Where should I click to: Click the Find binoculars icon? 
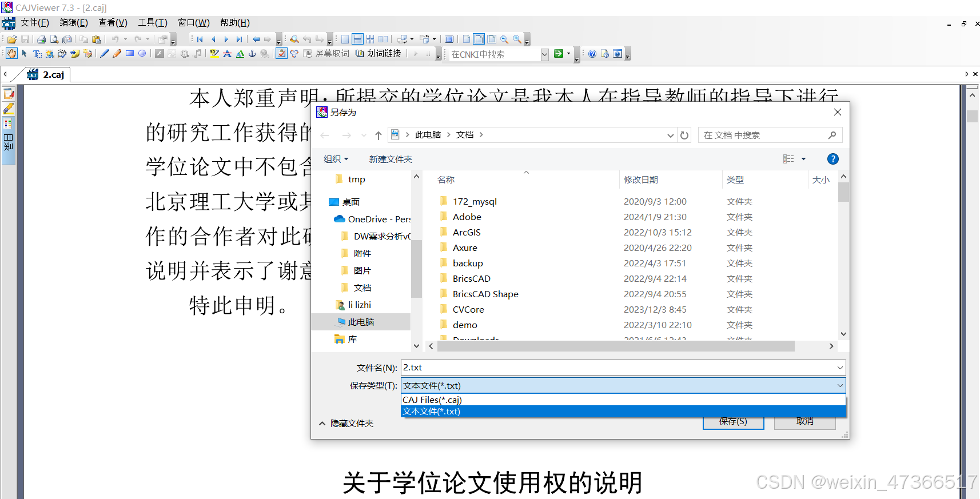(294, 39)
